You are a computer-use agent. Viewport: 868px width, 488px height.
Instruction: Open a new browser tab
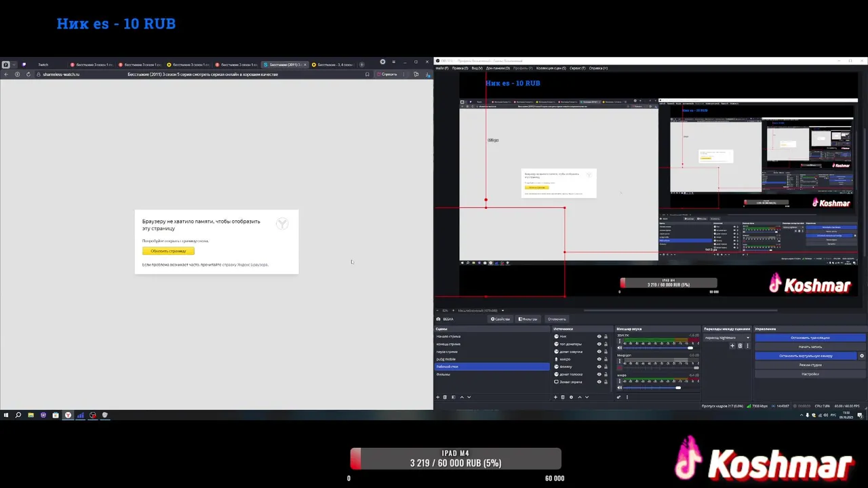coord(361,64)
